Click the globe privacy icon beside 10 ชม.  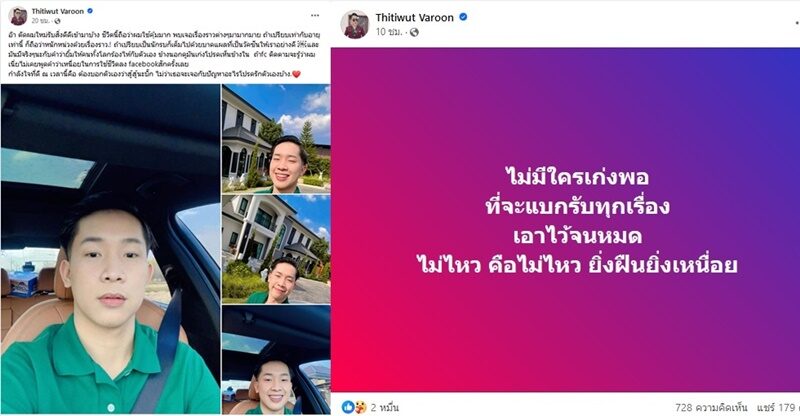[x=414, y=32]
